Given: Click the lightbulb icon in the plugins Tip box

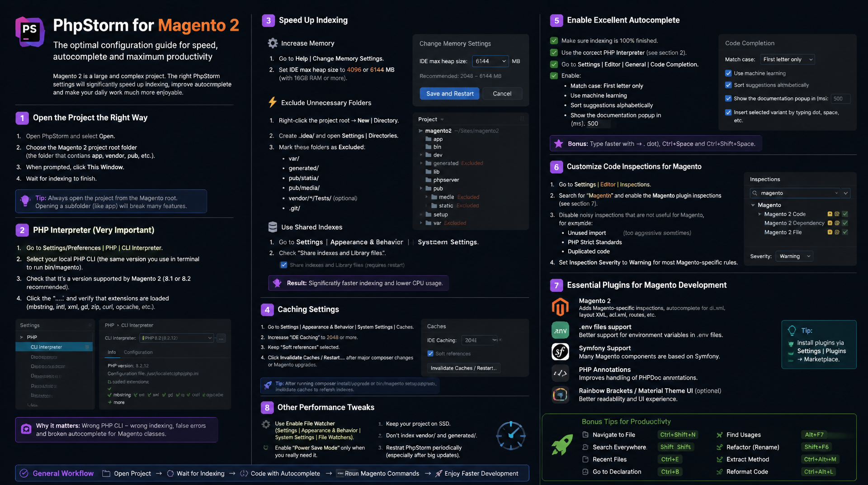Looking at the screenshot, I should pos(792,330).
